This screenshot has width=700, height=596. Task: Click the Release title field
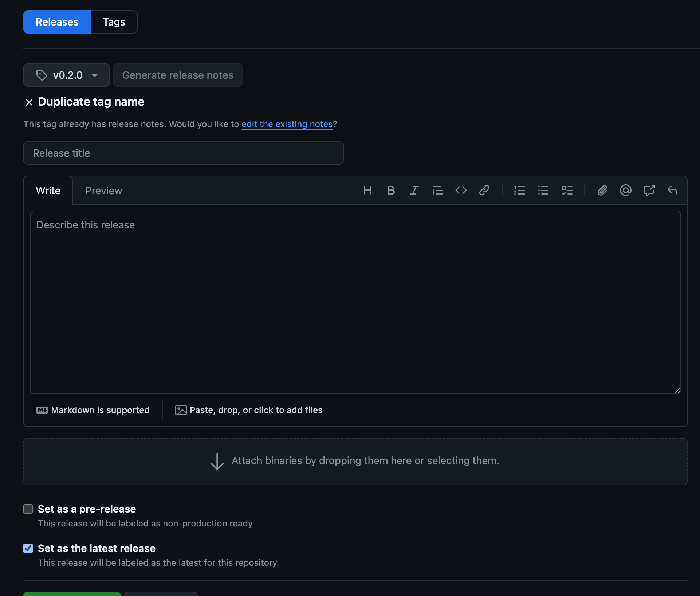[183, 153]
